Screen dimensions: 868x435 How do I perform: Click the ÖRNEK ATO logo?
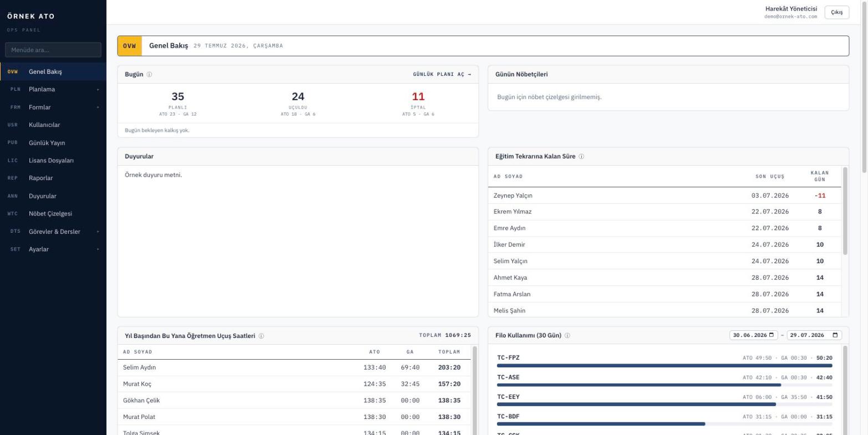tap(31, 16)
